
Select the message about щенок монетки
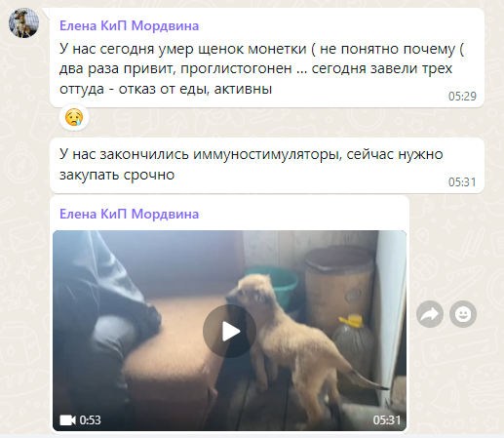pos(267,58)
